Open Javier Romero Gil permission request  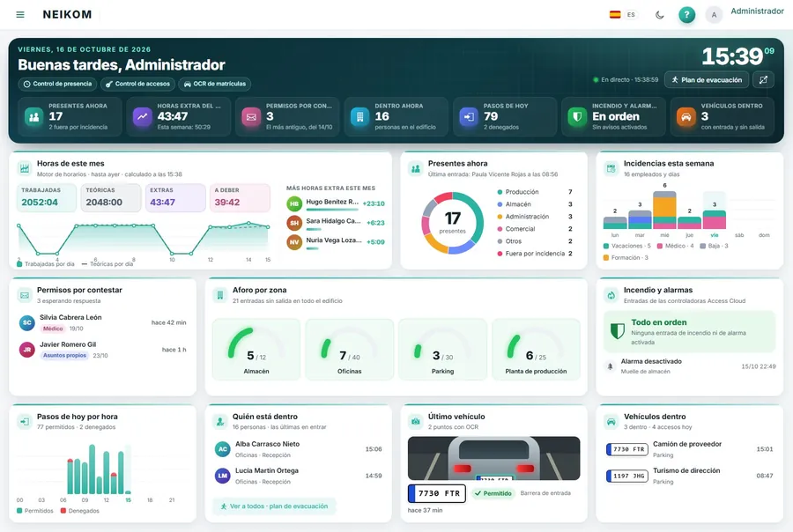click(x=103, y=350)
